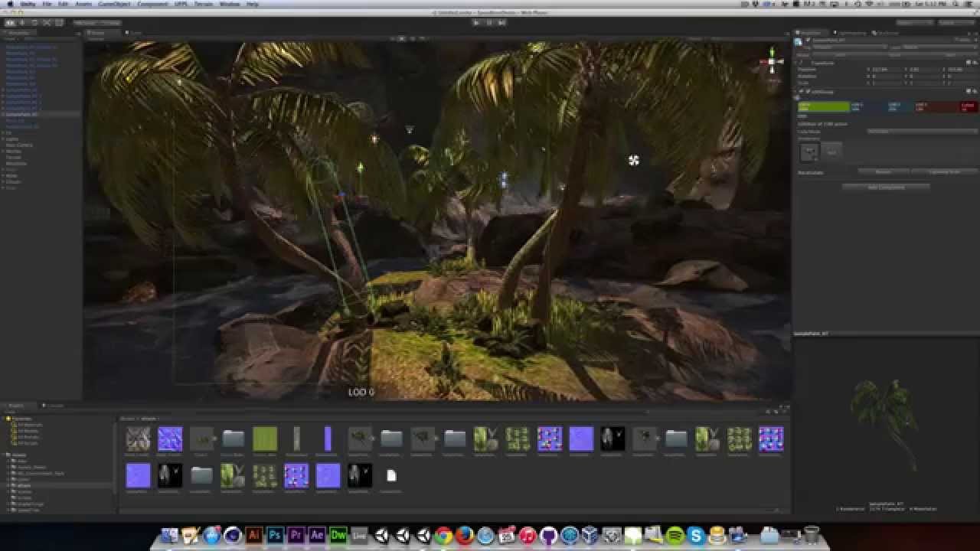Click the scene orientation gizmo in the Scene view

(773, 61)
